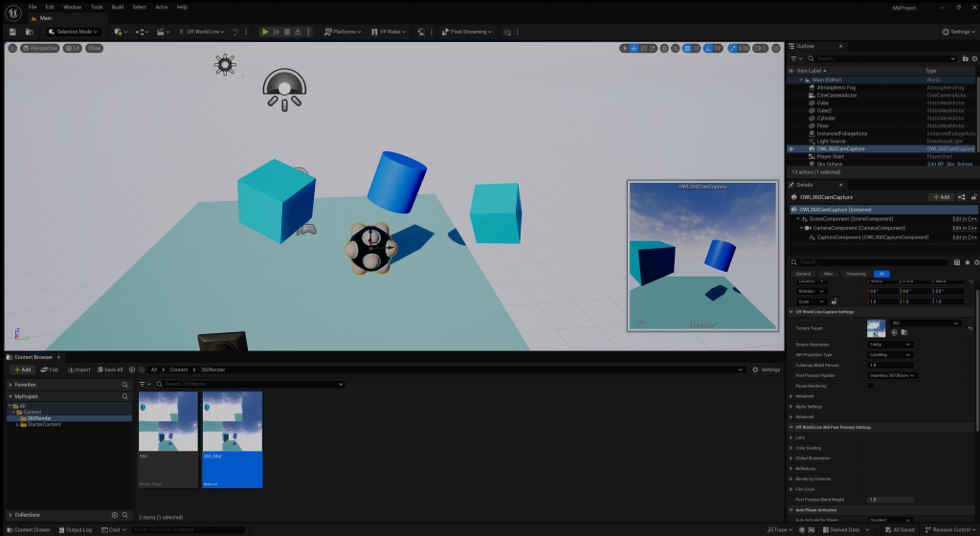This screenshot has height=536, width=980.
Task: Expand the Alpha Settings section
Action: click(791, 407)
